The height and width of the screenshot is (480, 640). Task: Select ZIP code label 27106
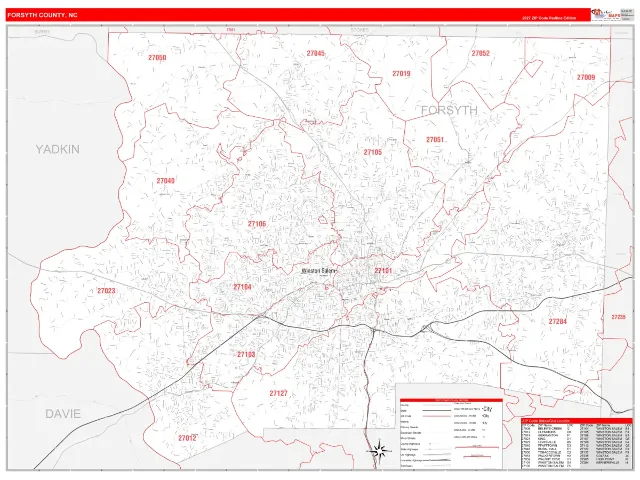(257, 224)
